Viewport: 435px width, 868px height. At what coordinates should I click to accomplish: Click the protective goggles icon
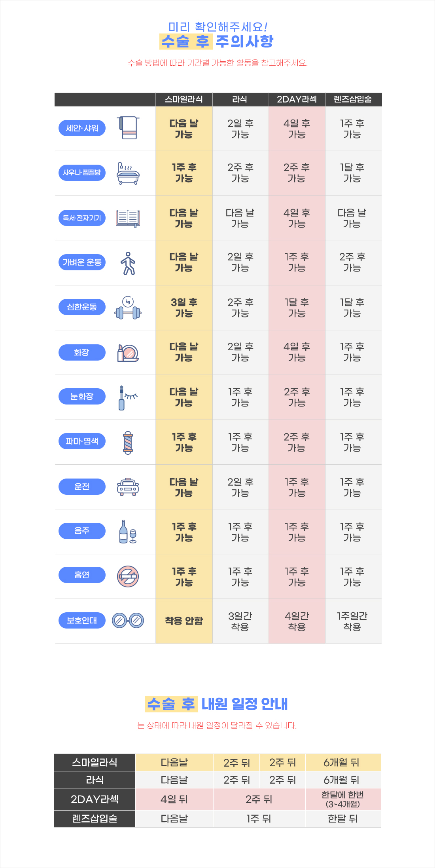128,620
